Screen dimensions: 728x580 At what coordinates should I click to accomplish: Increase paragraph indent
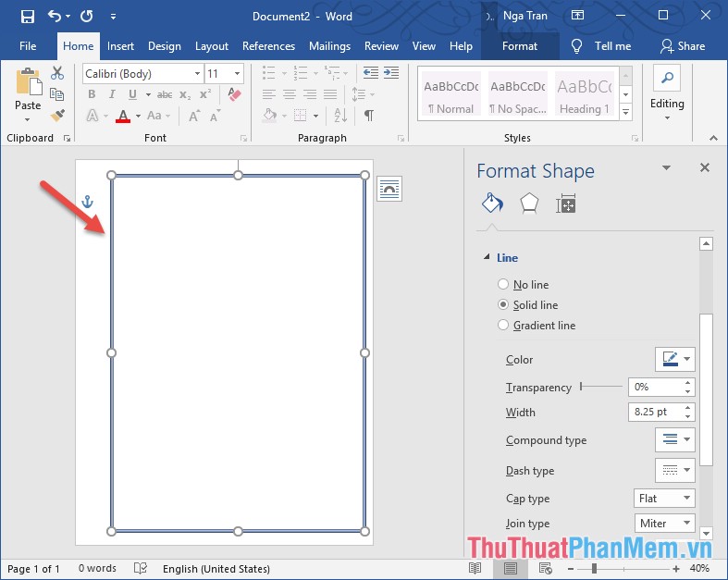coord(391,73)
